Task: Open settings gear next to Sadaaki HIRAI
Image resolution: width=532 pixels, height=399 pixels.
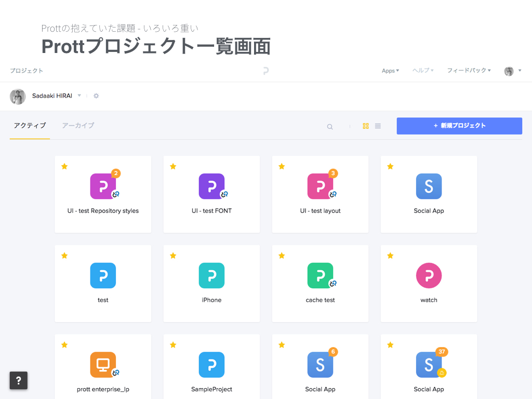Action: [96, 96]
